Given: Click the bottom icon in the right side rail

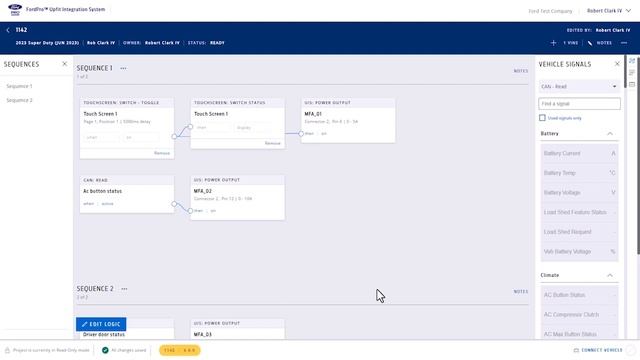Looking at the screenshot, I should tap(632, 84).
